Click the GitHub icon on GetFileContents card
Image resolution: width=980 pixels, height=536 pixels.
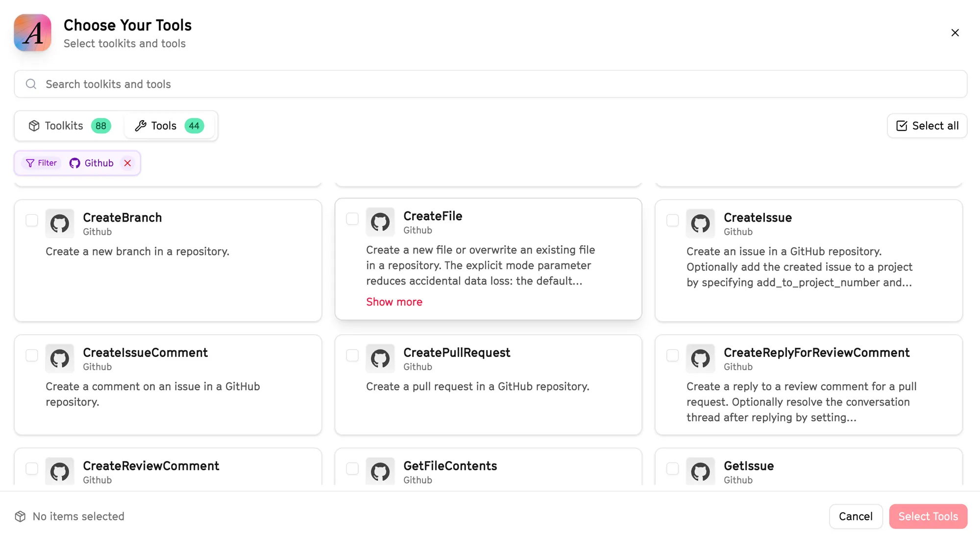(380, 472)
